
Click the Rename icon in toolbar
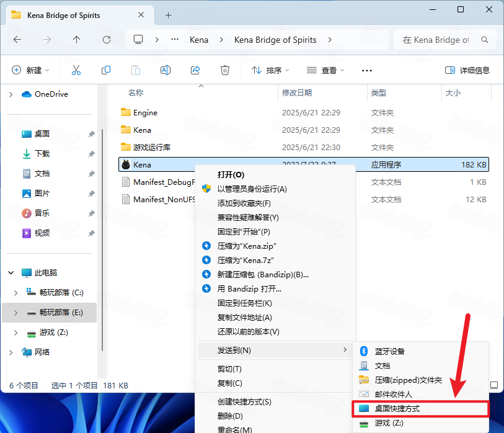coord(166,70)
